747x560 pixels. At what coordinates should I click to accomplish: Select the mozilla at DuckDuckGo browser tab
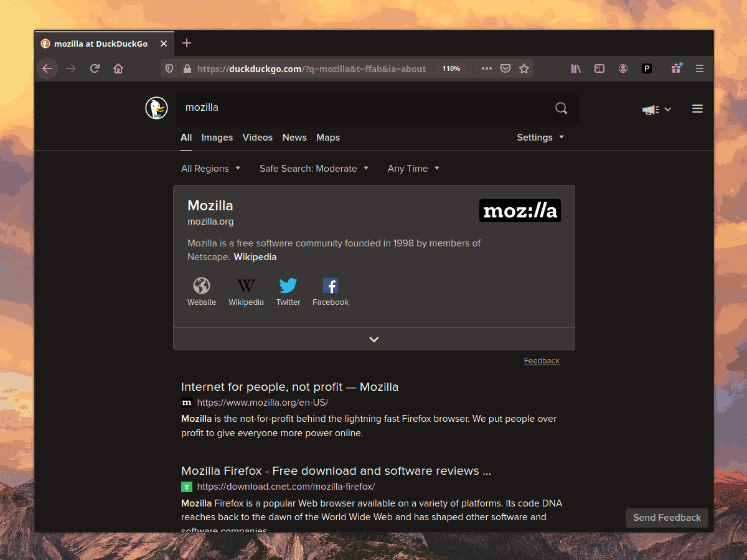pyautogui.click(x=104, y=44)
